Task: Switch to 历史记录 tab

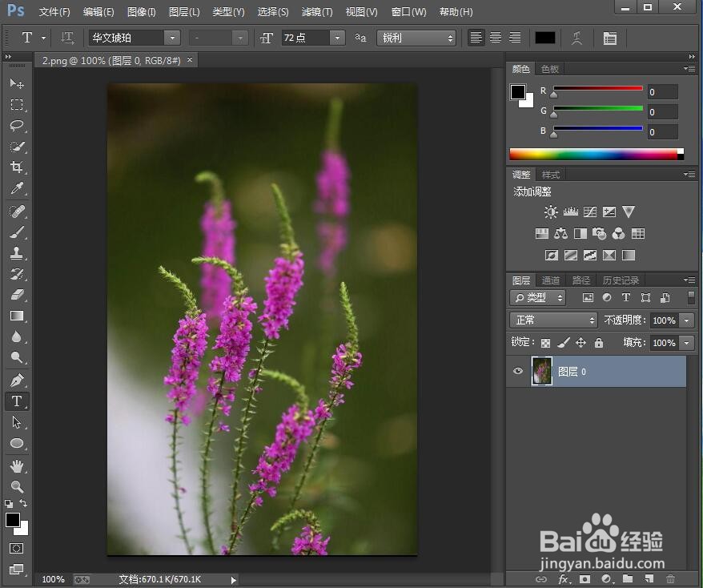Action: click(621, 280)
